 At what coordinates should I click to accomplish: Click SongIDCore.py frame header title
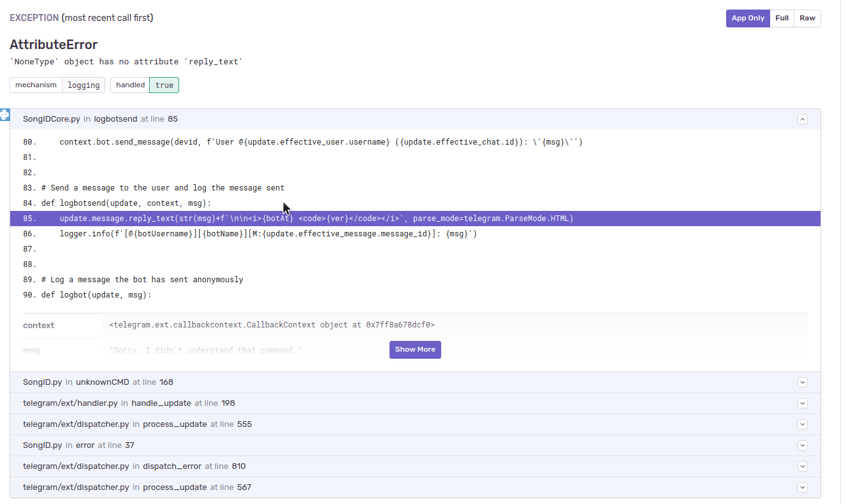tap(100, 119)
